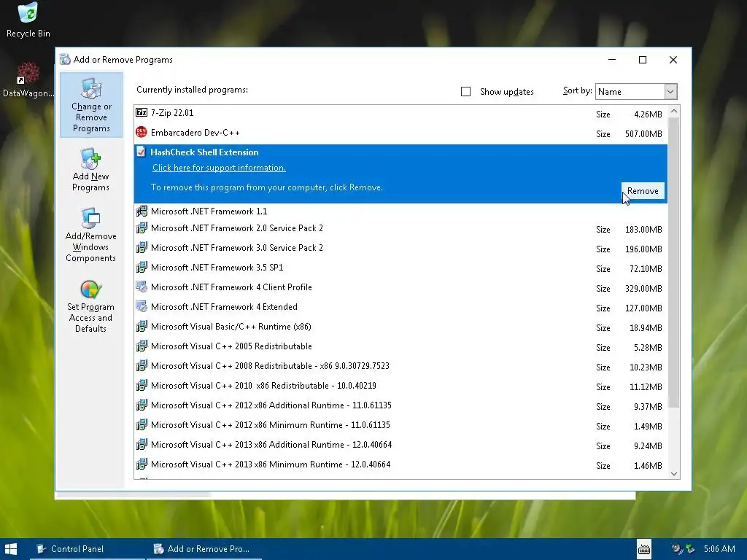This screenshot has height=560, width=747.
Task: Open Add/Remove Windows Components icon
Action: (x=90, y=236)
